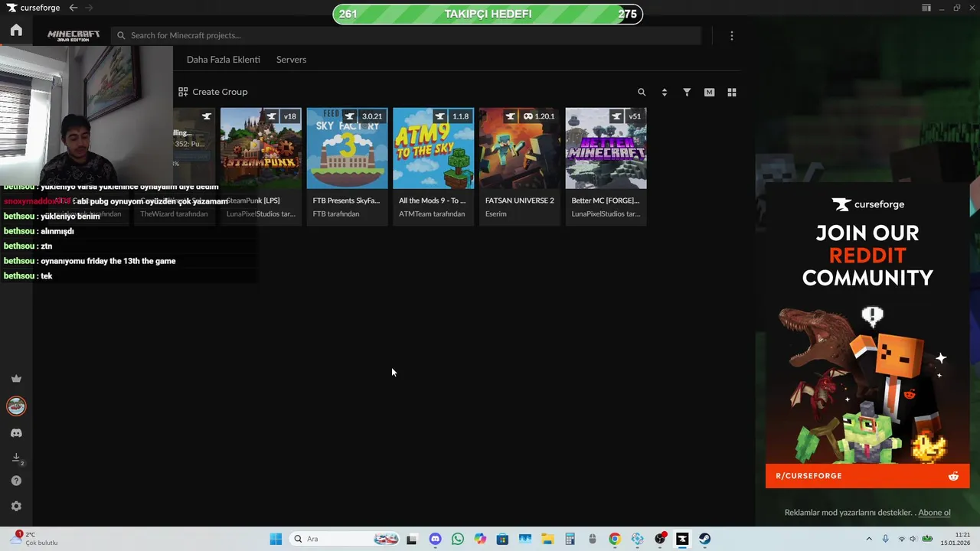
Task: Click the 3.0.21 version badge
Action: pyautogui.click(x=371, y=116)
